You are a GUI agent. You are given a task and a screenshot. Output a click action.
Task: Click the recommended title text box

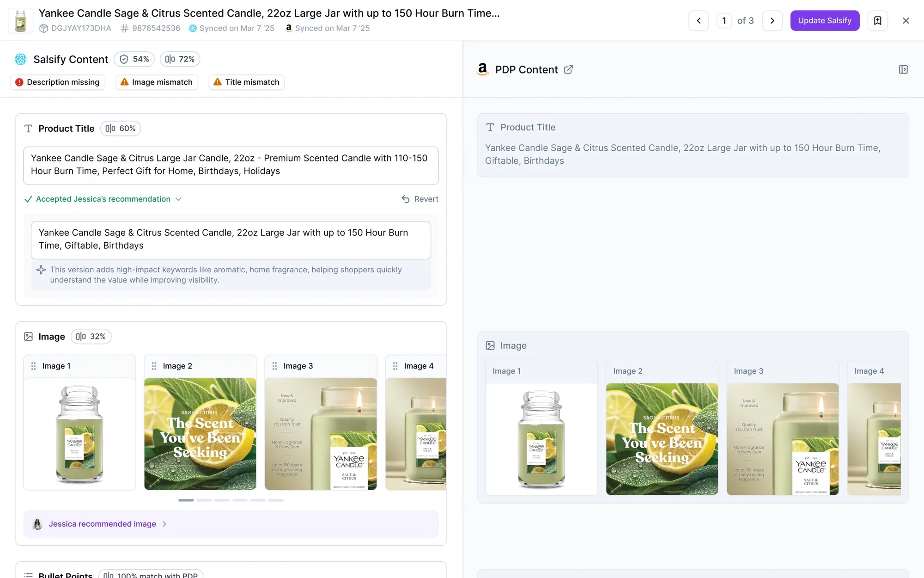[231, 240]
